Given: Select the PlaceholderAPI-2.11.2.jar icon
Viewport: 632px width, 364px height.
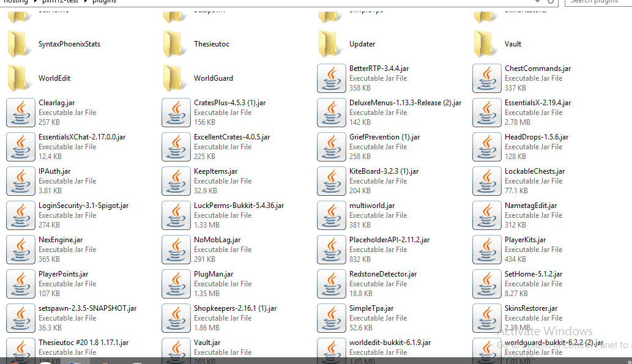Looking at the screenshot, I should tap(332, 250).
